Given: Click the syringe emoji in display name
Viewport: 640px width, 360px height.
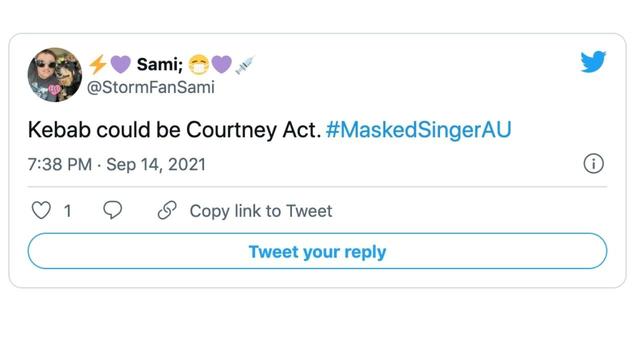Looking at the screenshot, I should pos(245,64).
